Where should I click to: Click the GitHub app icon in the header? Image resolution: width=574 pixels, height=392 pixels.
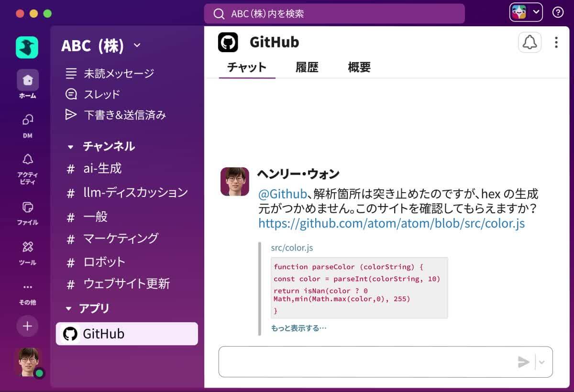[228, 42]
